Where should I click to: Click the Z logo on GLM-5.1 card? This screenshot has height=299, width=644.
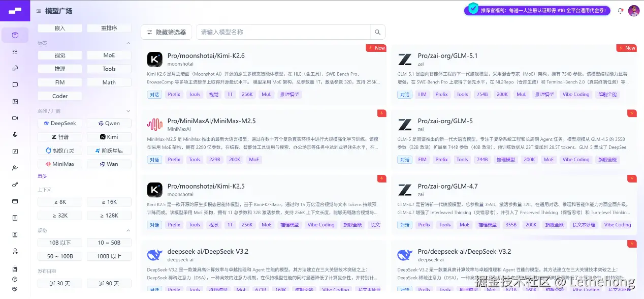tap(405, 59)
